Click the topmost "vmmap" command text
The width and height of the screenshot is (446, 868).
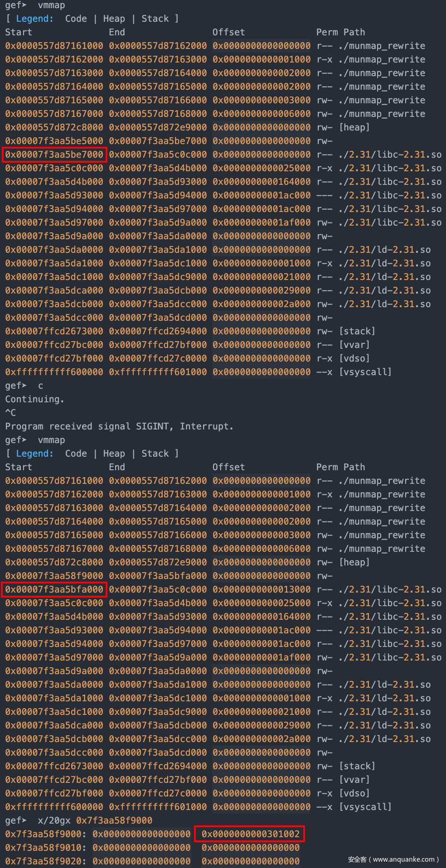51,5
